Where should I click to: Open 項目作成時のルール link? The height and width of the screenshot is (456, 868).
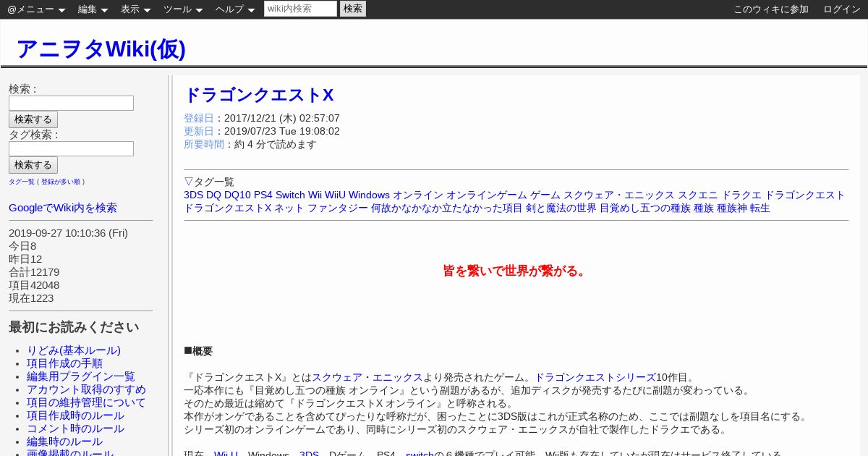tap(75, 415)
